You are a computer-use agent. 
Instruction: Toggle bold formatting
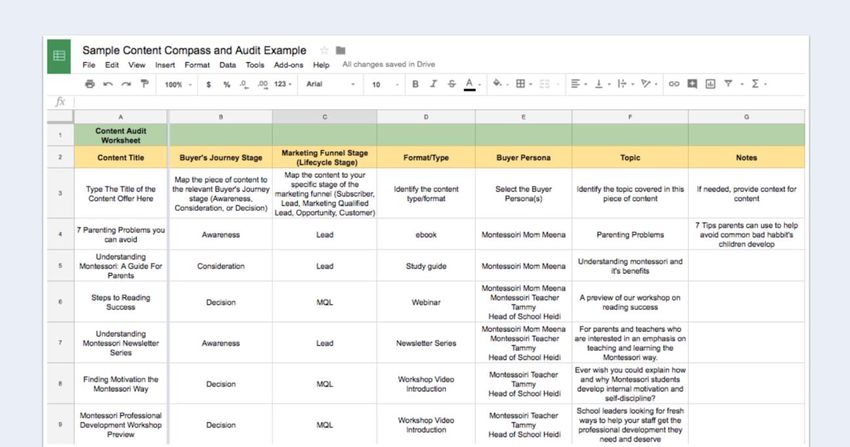click(415, 84)
